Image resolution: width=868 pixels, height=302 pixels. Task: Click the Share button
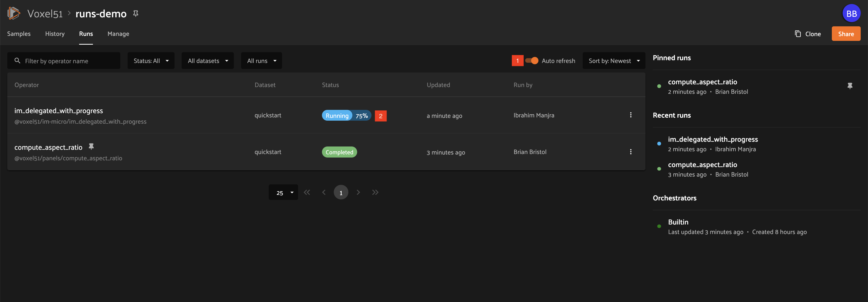click(846, 34)
